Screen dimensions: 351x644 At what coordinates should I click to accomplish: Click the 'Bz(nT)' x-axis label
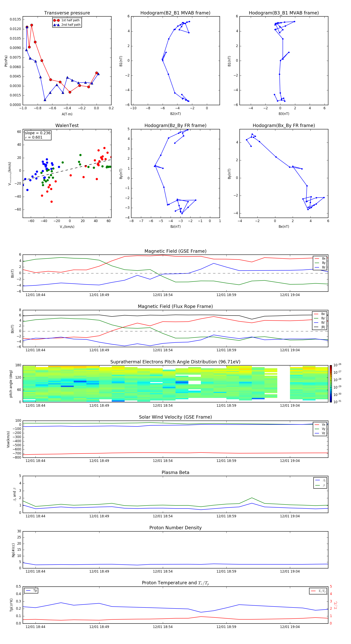click(175, 227)
